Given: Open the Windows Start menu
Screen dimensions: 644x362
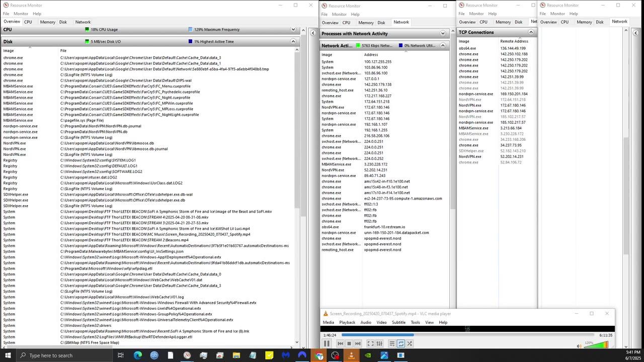Looking at the screenshot, I should [x=8, y=355].
